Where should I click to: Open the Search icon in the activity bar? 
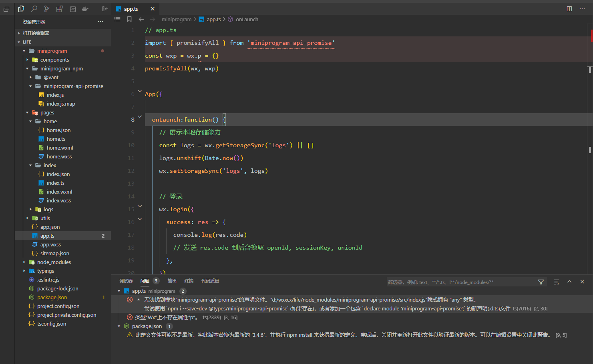(34, 9)
